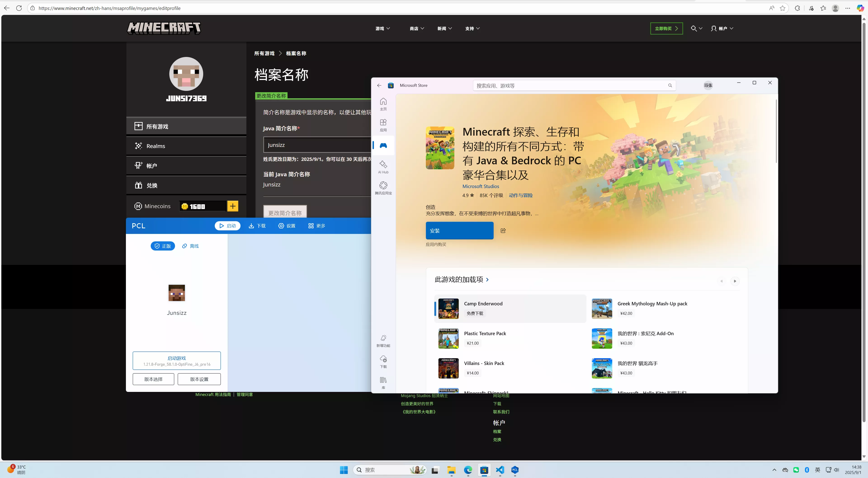Click Store user profile avatar
The width and height of the screenshot is (868, 478).
click(708, 86)
